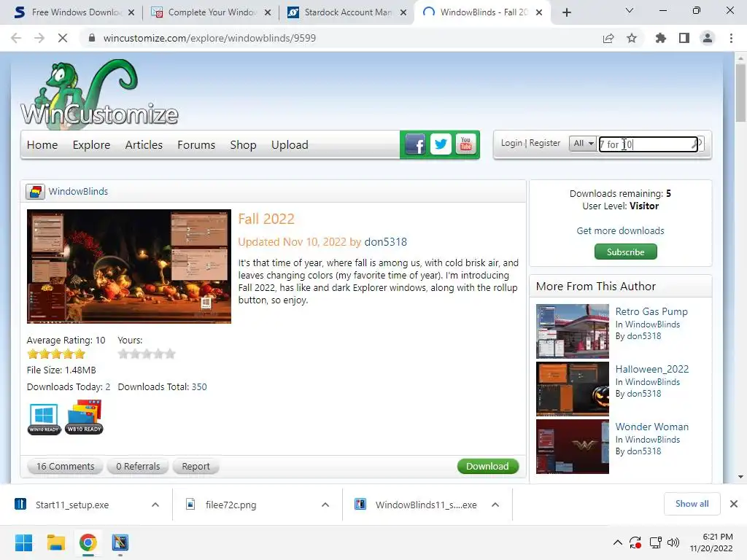The width and height of the screenshot is (747, 560).
Task: Open the Forums menu item
Action: (x=196, y=145)
